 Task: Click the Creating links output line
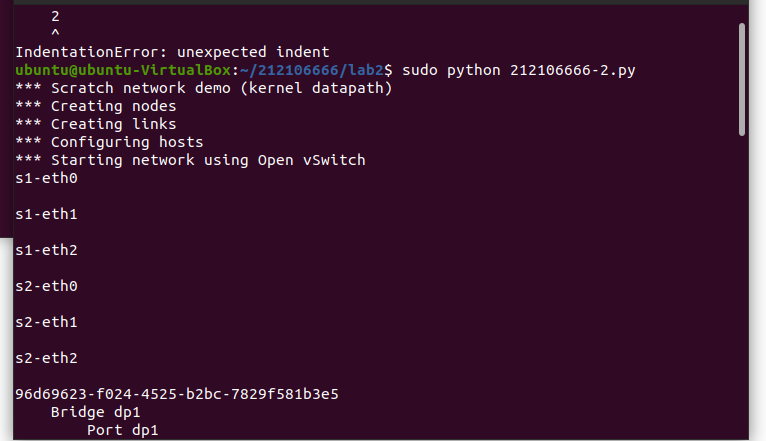tap(96, 124)
